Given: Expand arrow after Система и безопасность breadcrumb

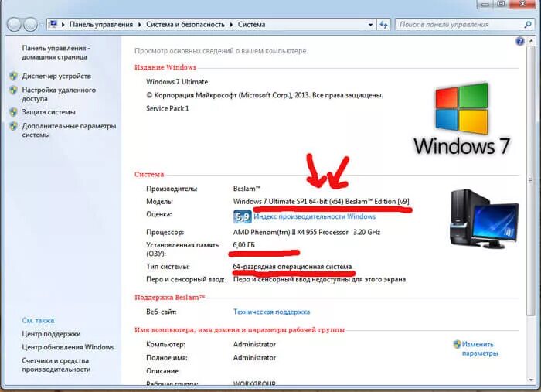Looking at the screenshot, I should (x=231, y=25).
